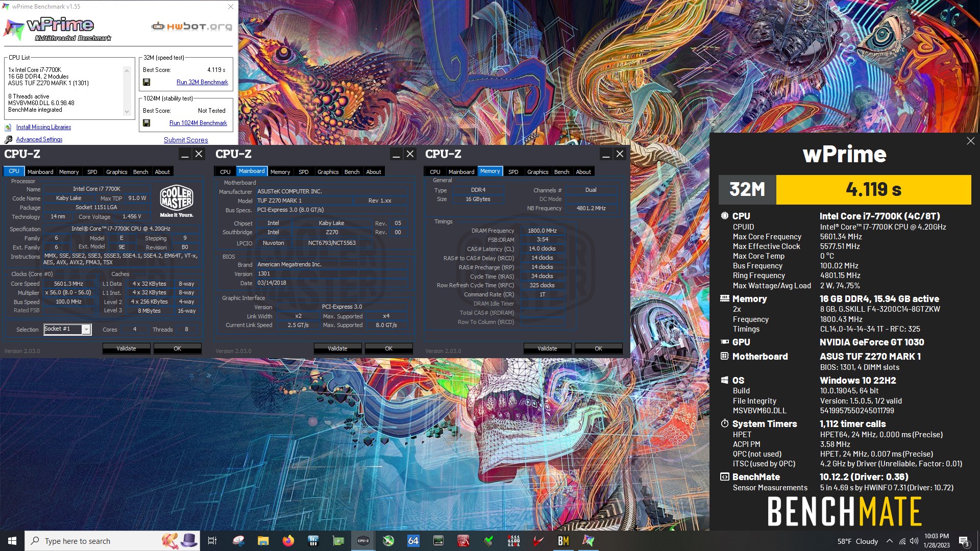Click the Install Missing Libraries icon

point(8,127)
